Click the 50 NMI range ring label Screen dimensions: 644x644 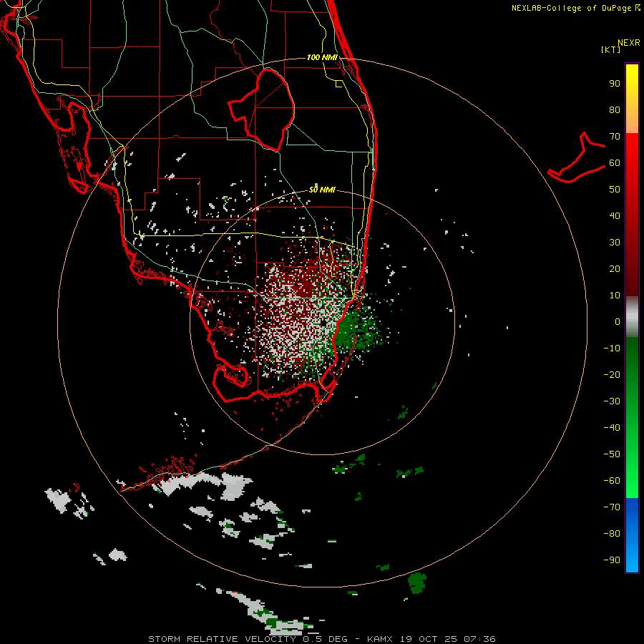323,190
